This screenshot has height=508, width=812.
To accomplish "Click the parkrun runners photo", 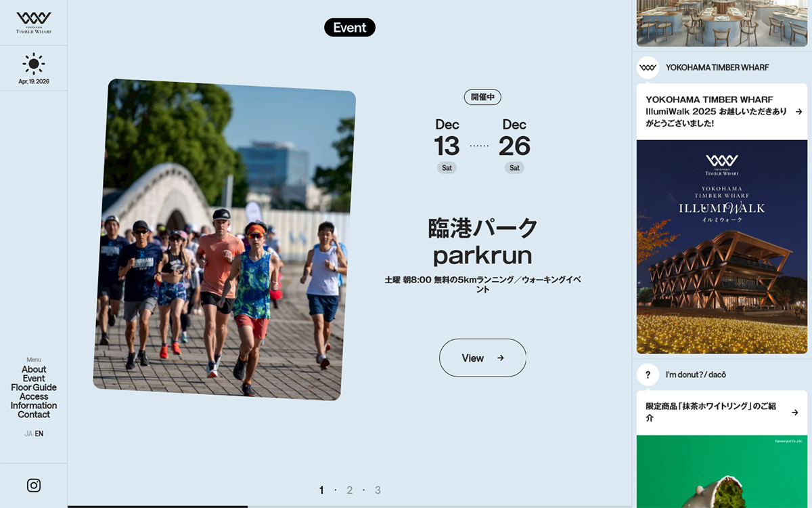I will coord(225,239).
